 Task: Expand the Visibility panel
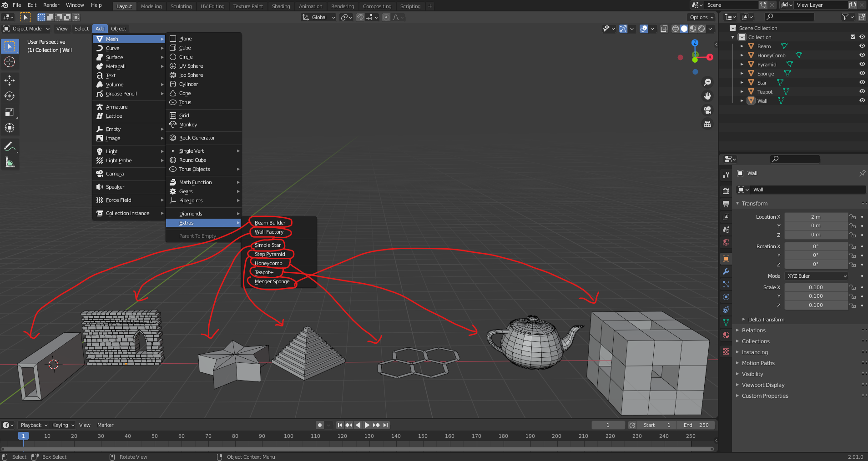752,374
